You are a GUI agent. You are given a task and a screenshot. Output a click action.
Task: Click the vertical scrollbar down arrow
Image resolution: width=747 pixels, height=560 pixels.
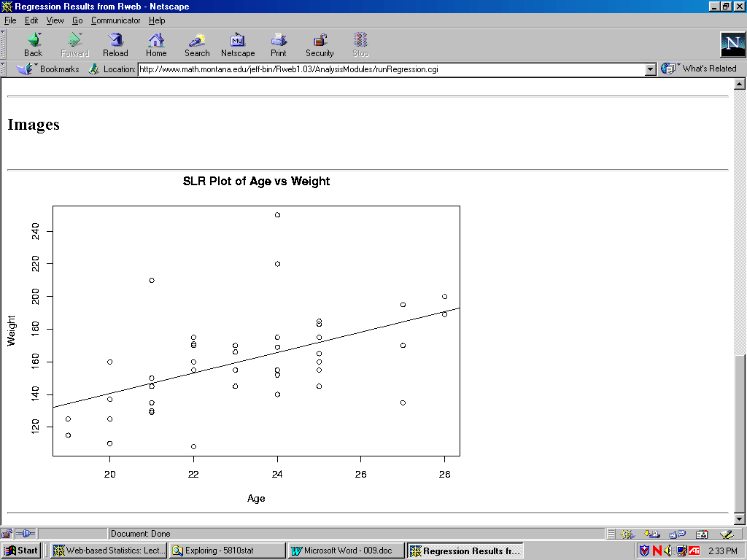click(739, 518)
